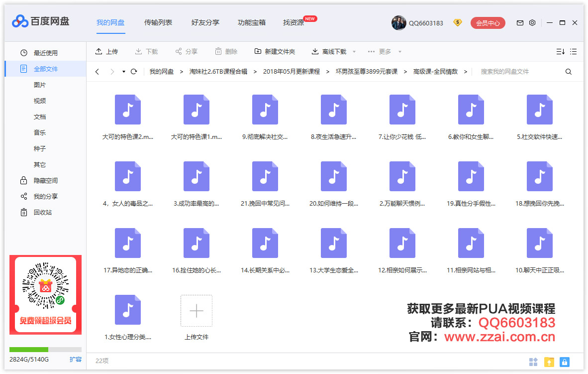Go forward with the right arrow
588x374 pixels.
112,71
